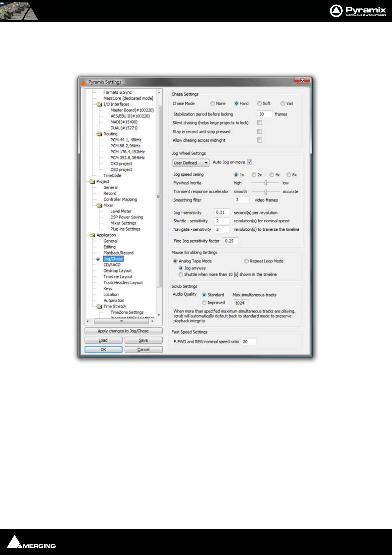Select Analog Tape Mode
Viewport: 392px width, 555px height.
[175, 261]
